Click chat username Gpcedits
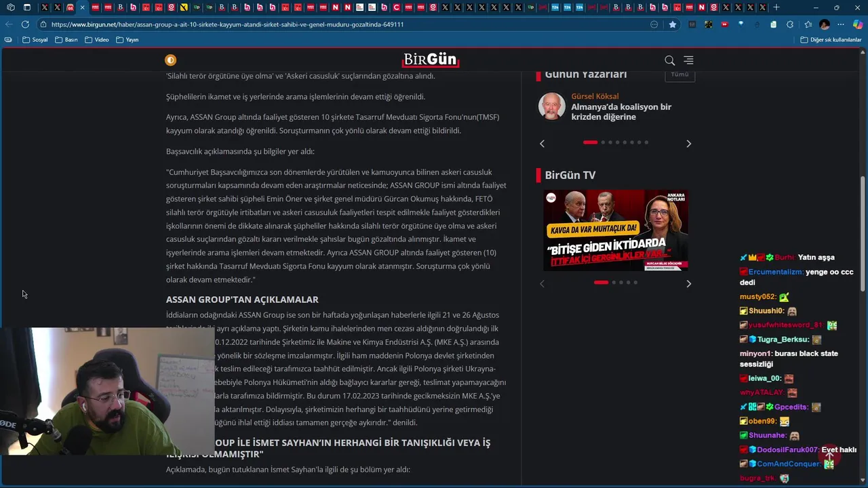Screen dimensions: 868x488 [x=791, y=407]
